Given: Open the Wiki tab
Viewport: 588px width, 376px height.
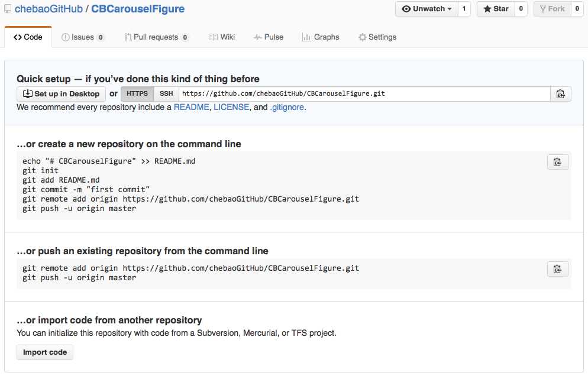Looking at the screenshot, I should pos(222,37).
